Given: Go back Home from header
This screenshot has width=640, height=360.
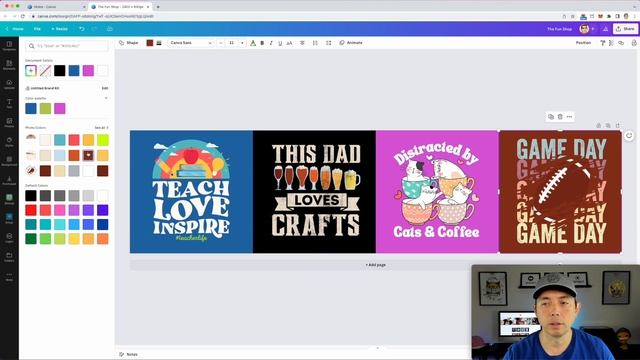Looking at the screenshot, I should tap(15, 29).
